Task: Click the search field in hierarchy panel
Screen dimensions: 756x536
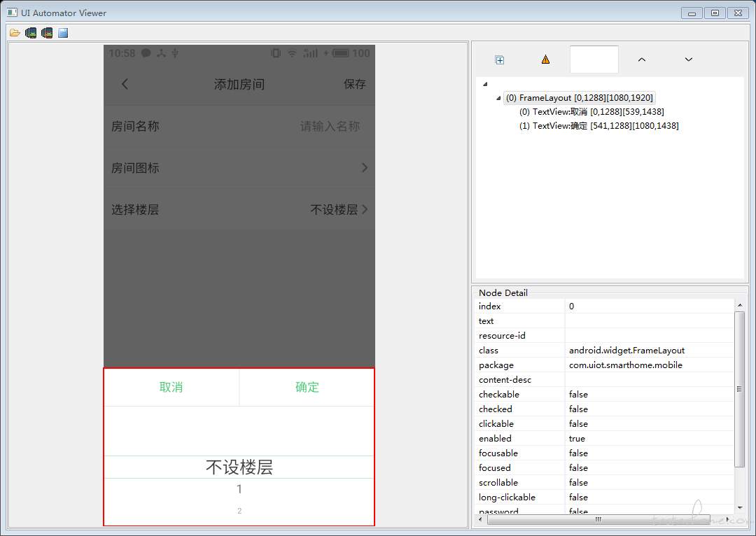Action: pyautogui.click(x=594, y=59)
